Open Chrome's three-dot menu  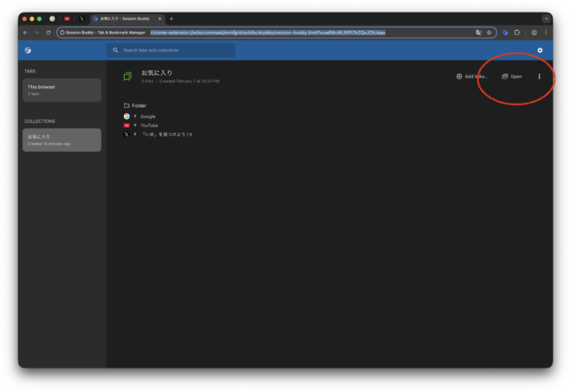(545, 33)
